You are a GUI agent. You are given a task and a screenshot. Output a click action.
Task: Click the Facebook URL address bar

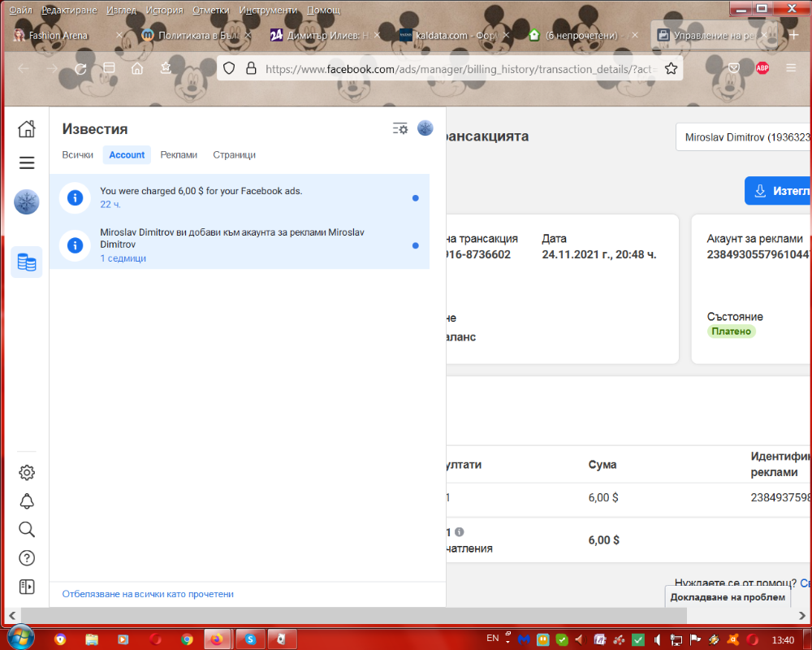click(x=457, y=69)
